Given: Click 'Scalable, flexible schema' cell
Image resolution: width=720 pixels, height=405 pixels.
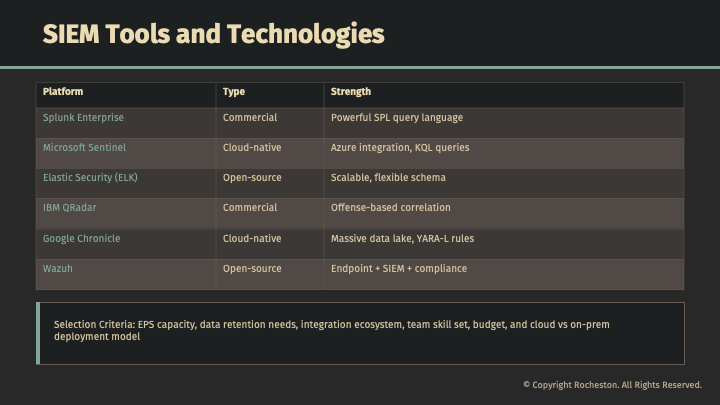Looking at the screenshot, I should [x=388, y=178].
